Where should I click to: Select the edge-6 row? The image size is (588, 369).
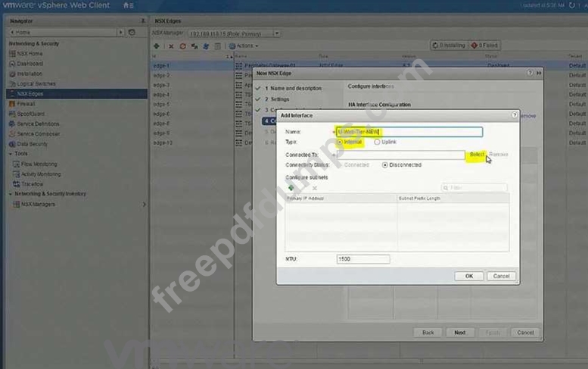(x=192, y=114)
